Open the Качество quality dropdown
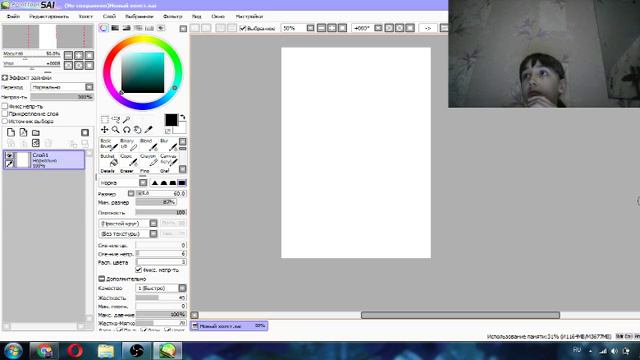Image resolution: width=640 pixels, height=360 pixels. (182, 288)
